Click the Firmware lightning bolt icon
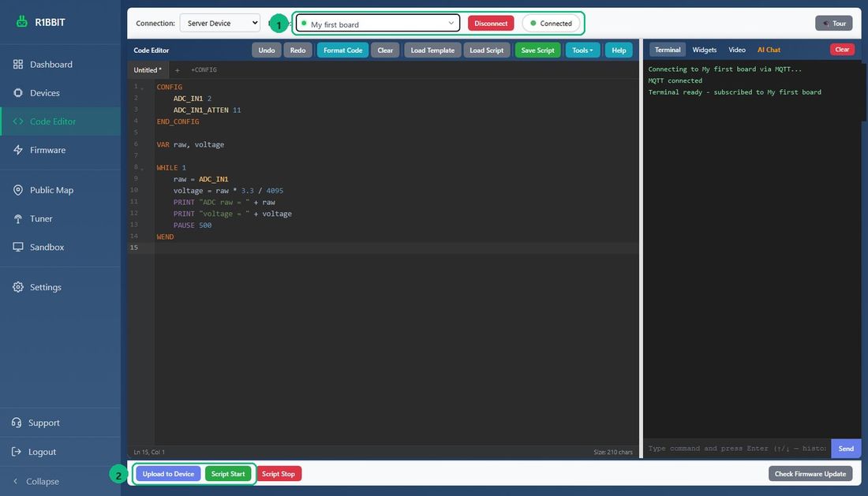 (x=17, y=150)
